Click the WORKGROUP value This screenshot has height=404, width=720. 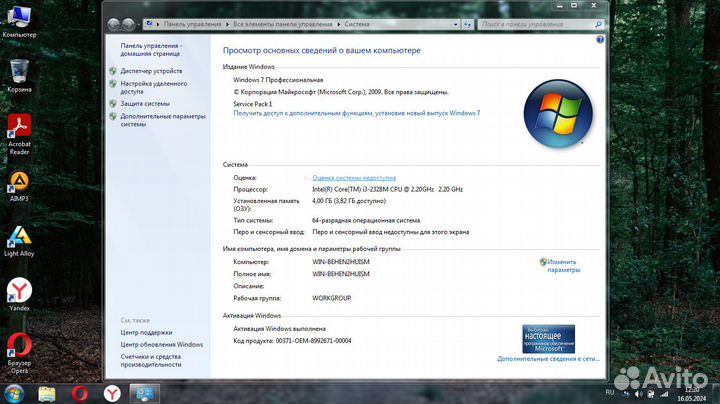tap(332, 298)
